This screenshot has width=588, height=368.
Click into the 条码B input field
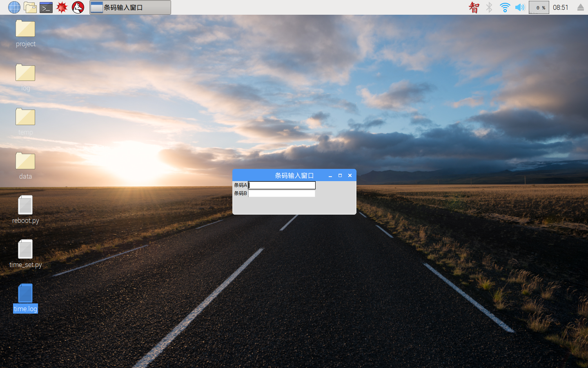(x=282, y=193)
